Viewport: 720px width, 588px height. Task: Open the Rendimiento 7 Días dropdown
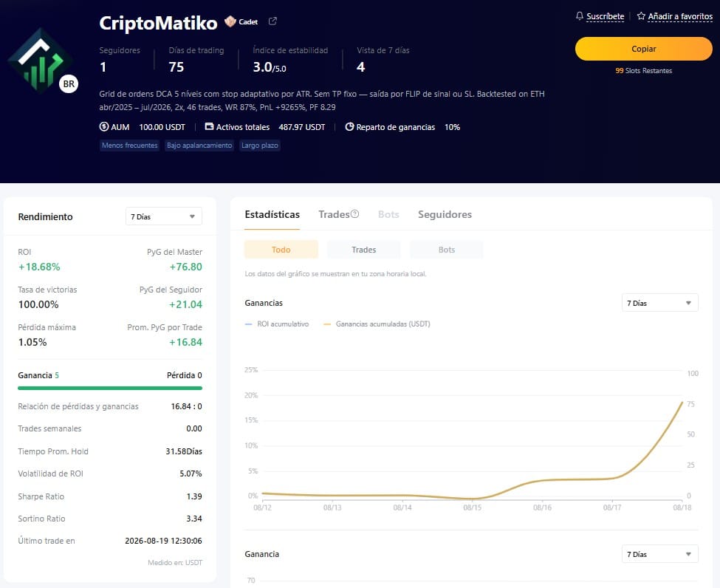point(163,216)
